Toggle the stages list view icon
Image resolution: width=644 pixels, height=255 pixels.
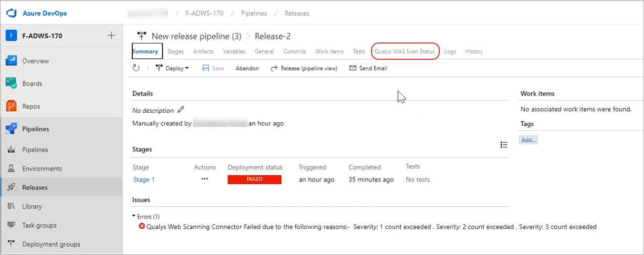point(504,145)
